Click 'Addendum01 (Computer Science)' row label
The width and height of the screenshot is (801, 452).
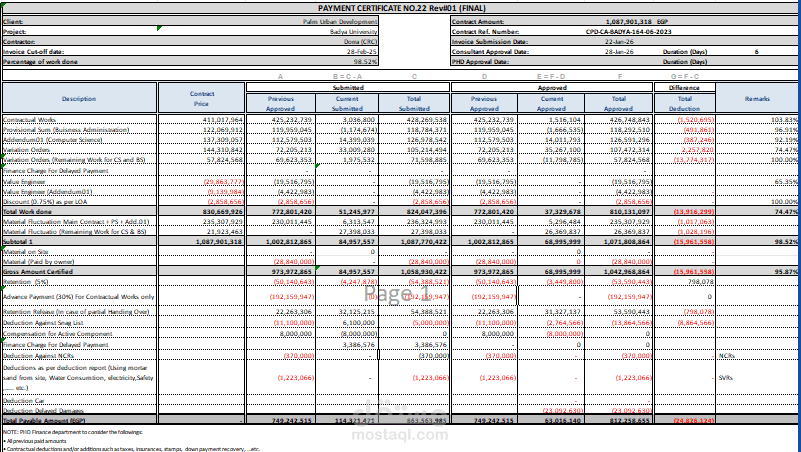pos(53,140)
